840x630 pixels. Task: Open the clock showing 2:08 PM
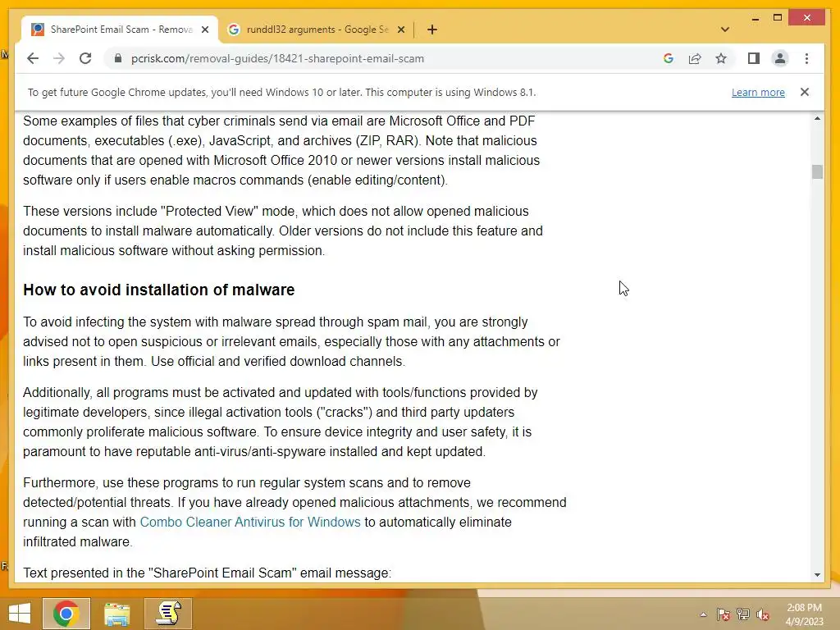pos(804,614)
